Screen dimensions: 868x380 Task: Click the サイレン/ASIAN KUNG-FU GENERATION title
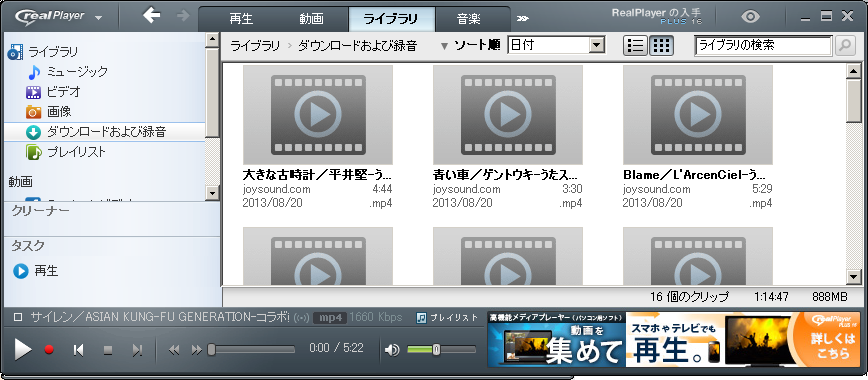160,317
